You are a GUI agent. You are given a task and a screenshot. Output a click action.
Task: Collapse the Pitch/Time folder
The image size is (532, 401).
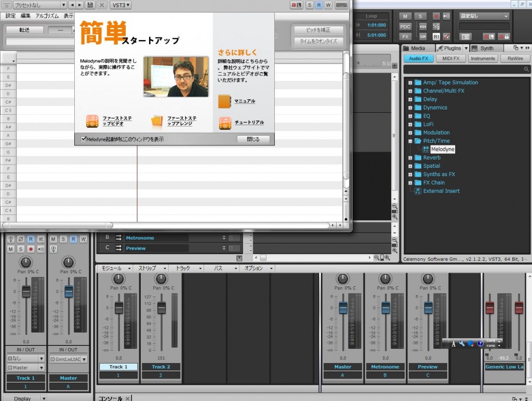(x=410, y=141)
